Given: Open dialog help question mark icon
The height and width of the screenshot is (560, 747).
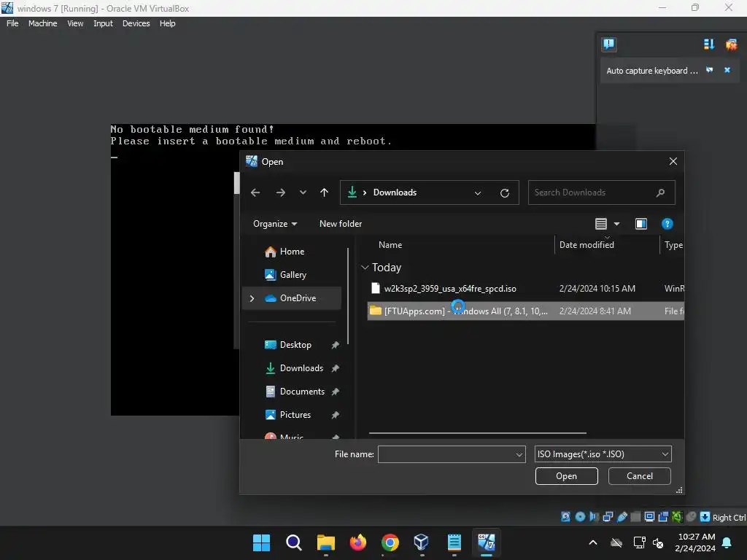Looking at the screenshot, I should point(667,224).
